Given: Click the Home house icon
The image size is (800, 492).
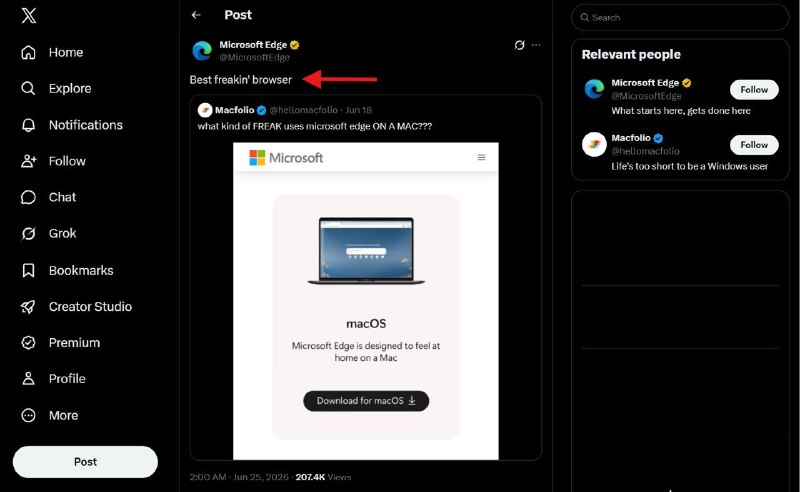Looking at the screenshot, I should click(29, 52).
